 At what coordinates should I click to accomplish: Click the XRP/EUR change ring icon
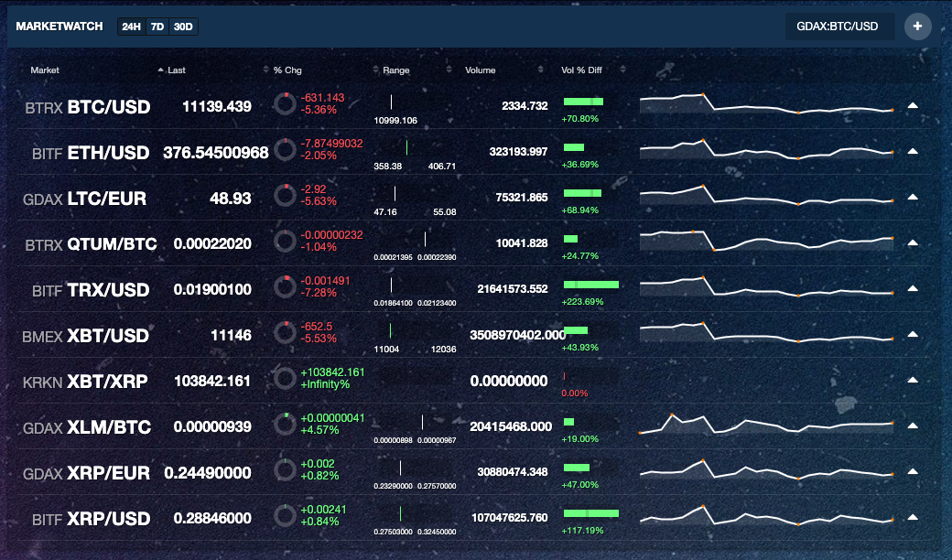click(x=284, y=469)
